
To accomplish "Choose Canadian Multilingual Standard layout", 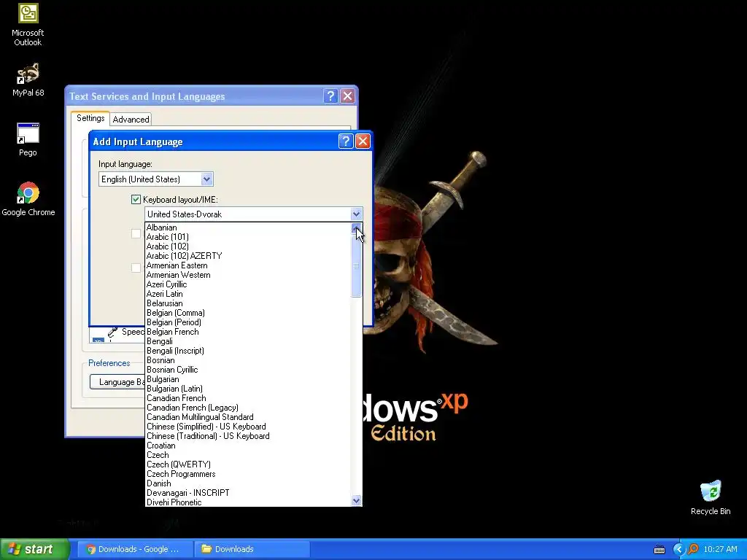I will pyautogui.click(x=248, y=417).
